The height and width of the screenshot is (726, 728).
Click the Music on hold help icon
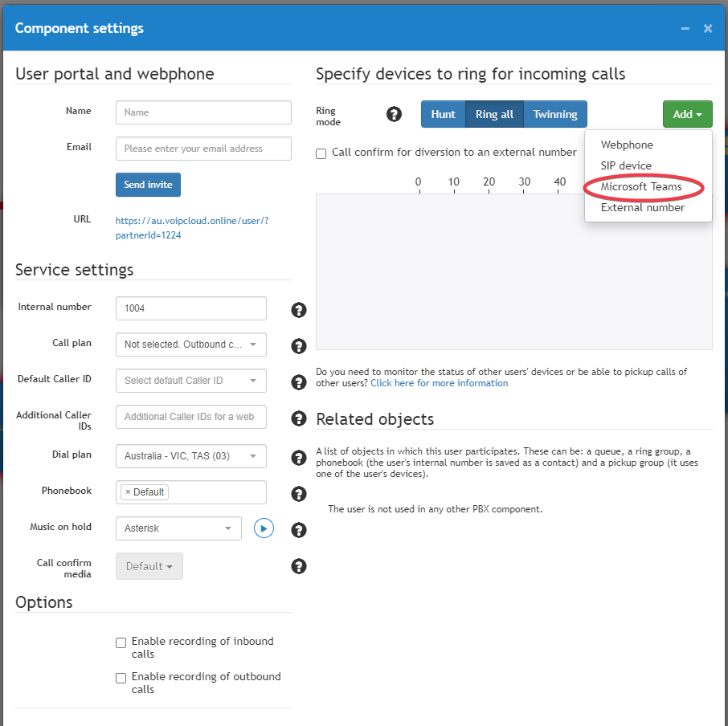(298, 530)
